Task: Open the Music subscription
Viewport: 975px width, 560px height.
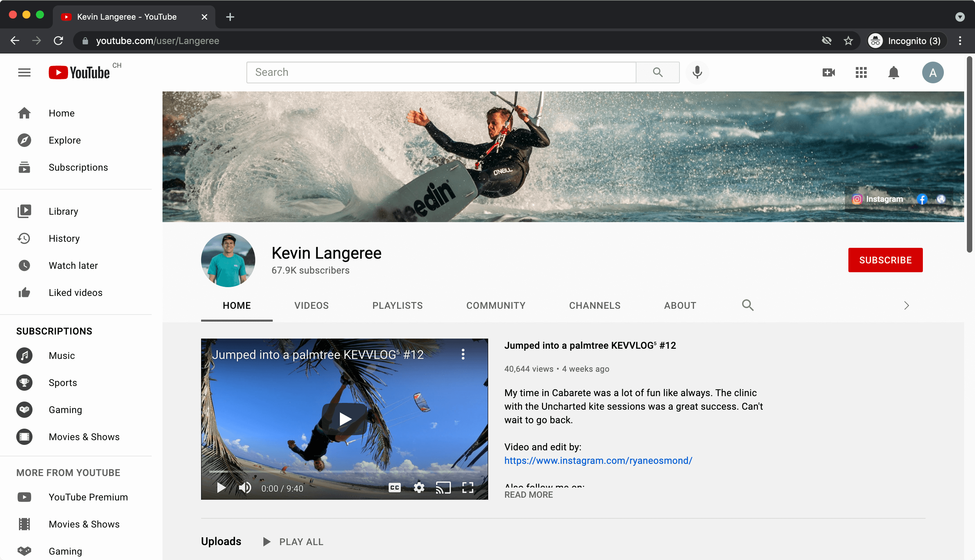Action: [76, 356]
